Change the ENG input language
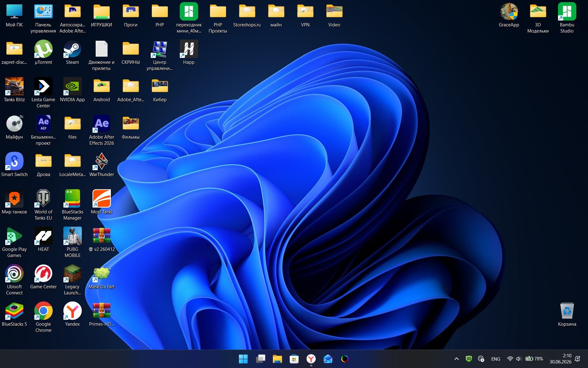Screen dimensions: 588x368 [496, 359]
